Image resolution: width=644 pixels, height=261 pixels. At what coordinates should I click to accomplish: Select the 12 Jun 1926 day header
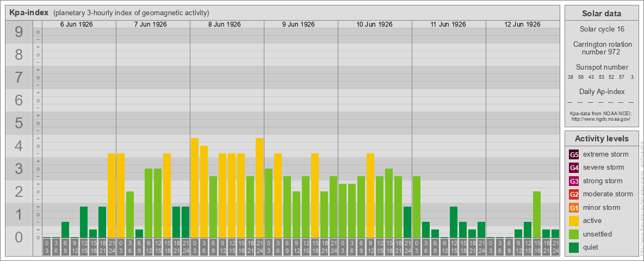pyautogui.click(x=522, y=24)
